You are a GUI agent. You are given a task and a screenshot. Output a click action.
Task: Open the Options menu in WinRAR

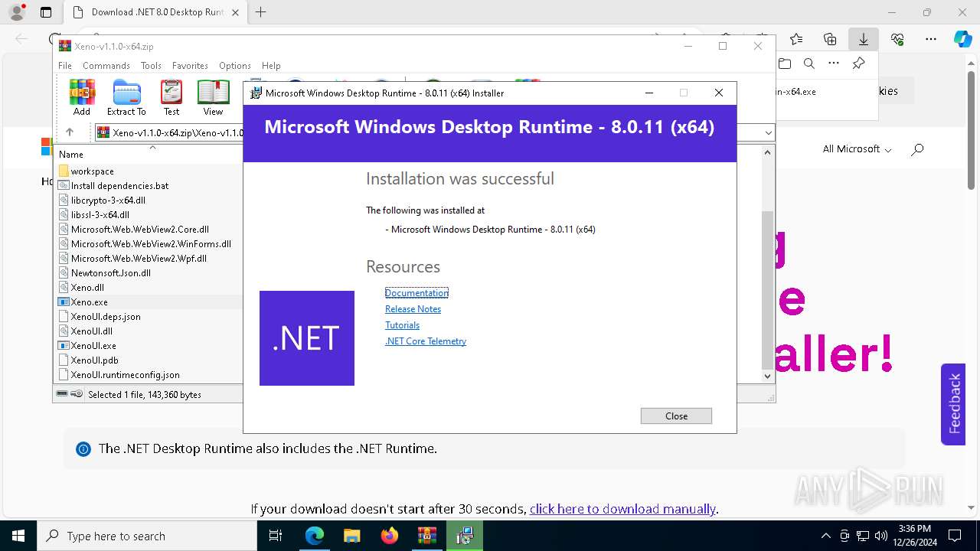coord(235,66)
